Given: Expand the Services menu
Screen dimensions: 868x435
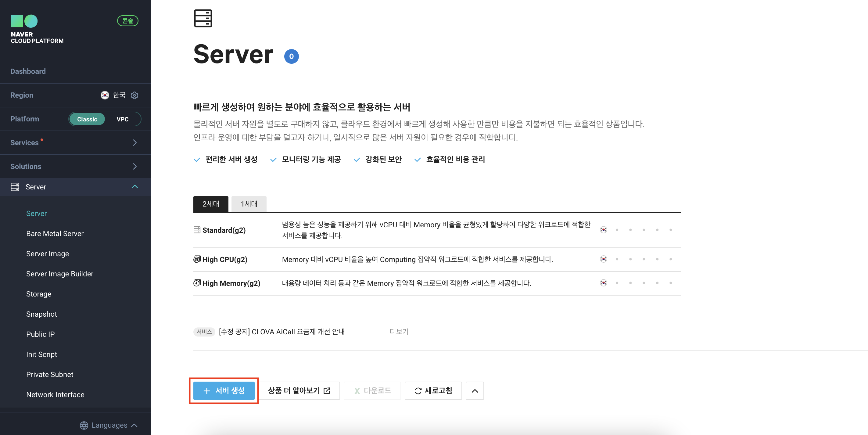Looking at the screenshot, I should pyautogui.click(x=135, y=142).
